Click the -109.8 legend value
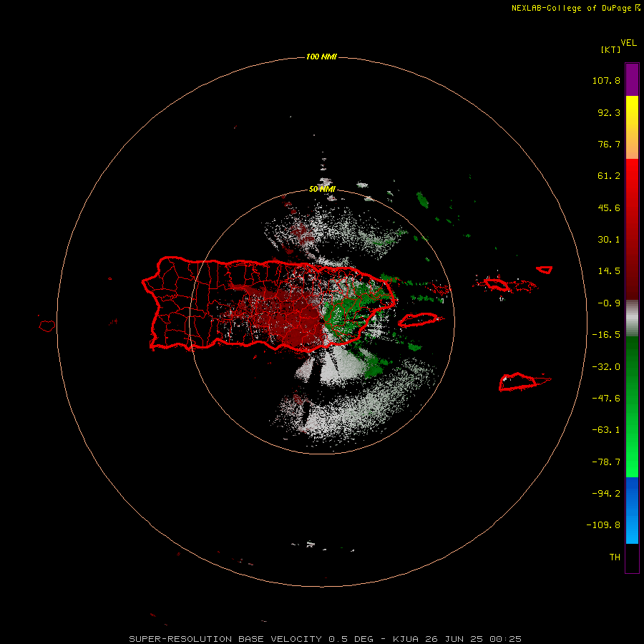 [603, 525]
